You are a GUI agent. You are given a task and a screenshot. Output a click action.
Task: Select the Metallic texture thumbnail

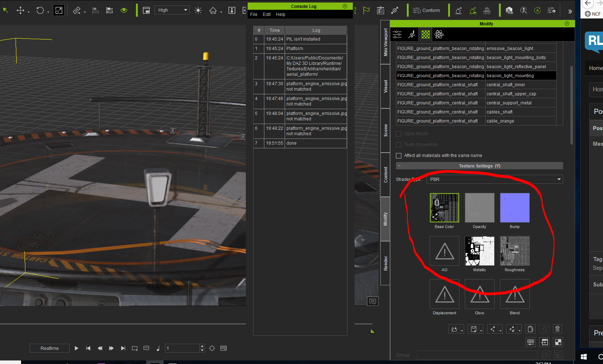pos(480,251)
